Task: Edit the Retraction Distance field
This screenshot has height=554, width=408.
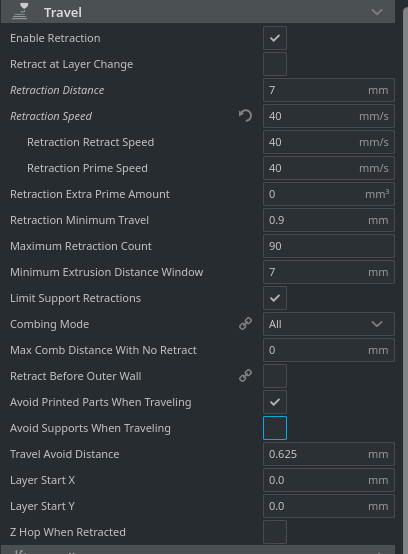Action: pyautogui.click(x=329, y=90)
